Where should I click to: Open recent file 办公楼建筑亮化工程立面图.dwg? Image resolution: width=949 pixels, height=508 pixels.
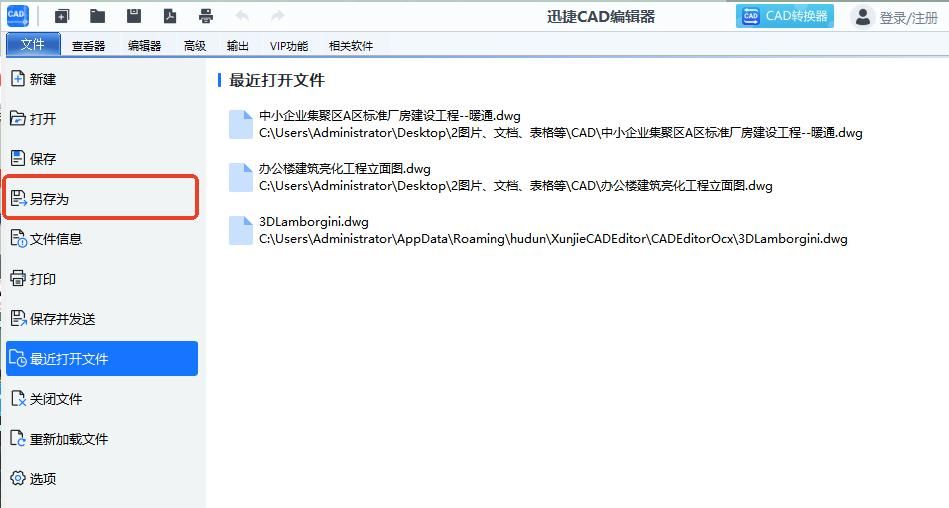(344, 169)
